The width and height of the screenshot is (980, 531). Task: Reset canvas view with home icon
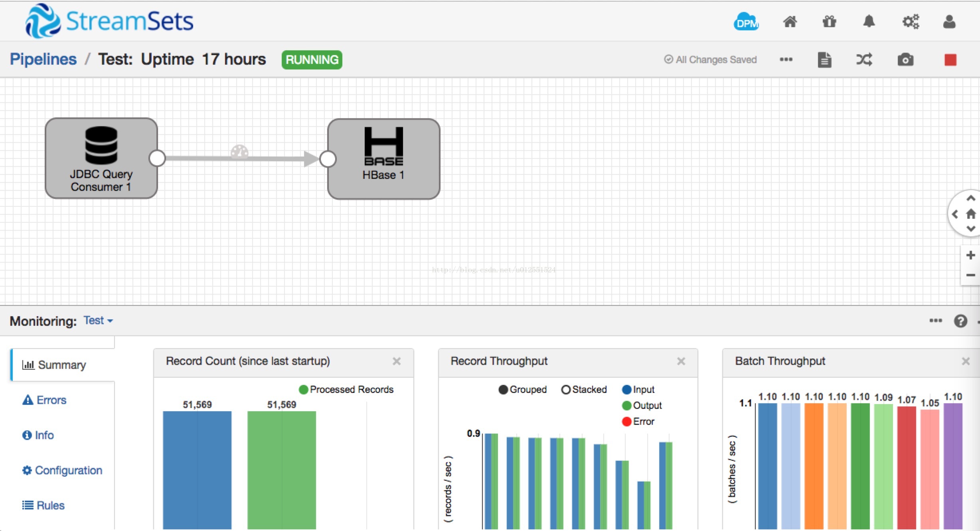pos(971,214)
